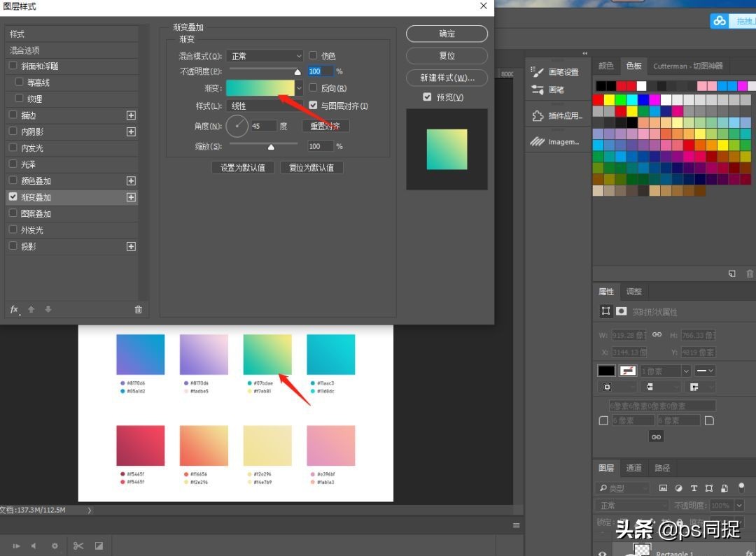This screenshot has width=756, height=556.
Task: Switch to the 颜色 color tab
Action: 605,66
